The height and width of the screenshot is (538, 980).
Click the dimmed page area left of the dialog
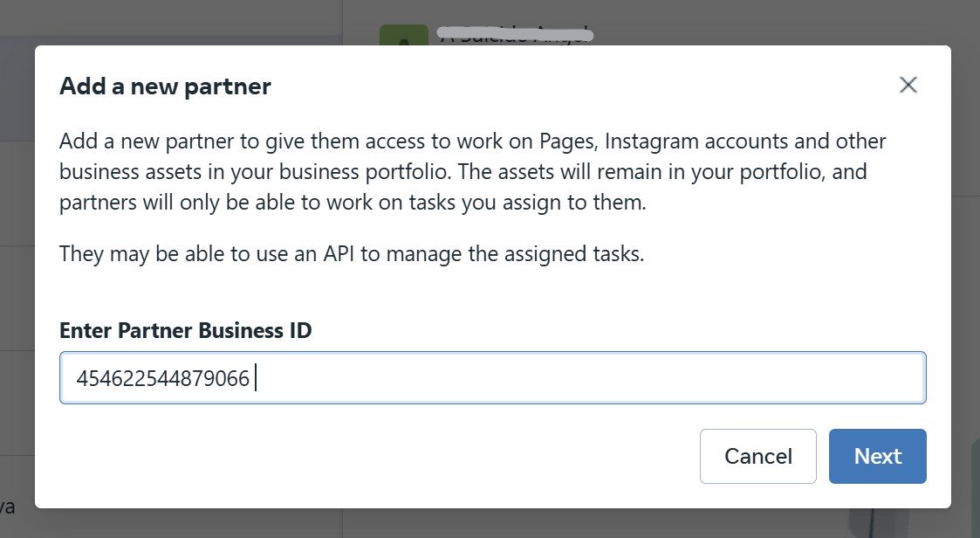click(x=17, y=262)
